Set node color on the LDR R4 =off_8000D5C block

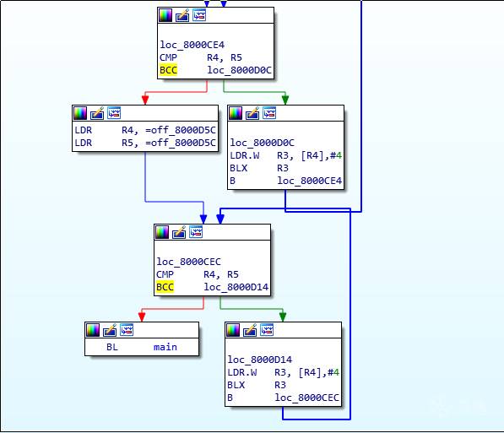[x=80, y=113]
